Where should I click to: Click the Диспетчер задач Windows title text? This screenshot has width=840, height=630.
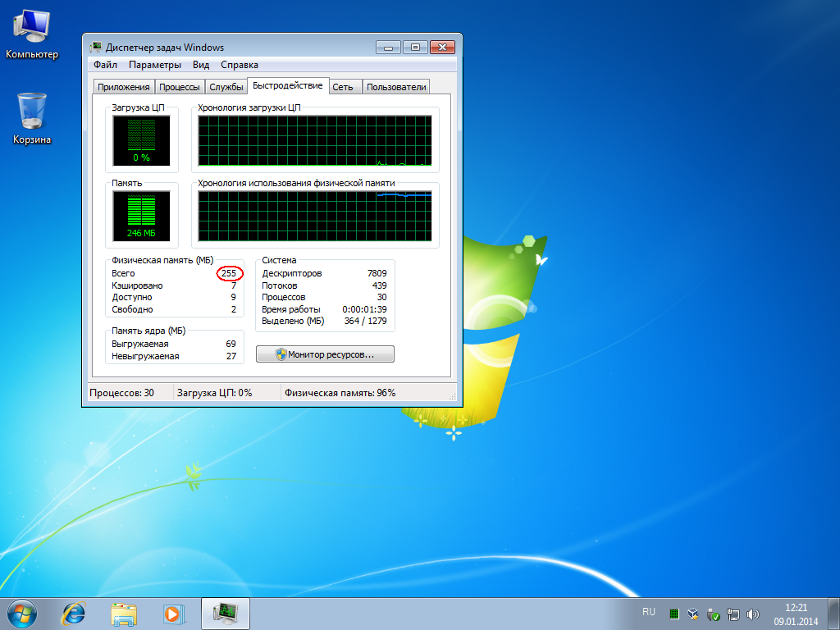[x=164, y=47]
